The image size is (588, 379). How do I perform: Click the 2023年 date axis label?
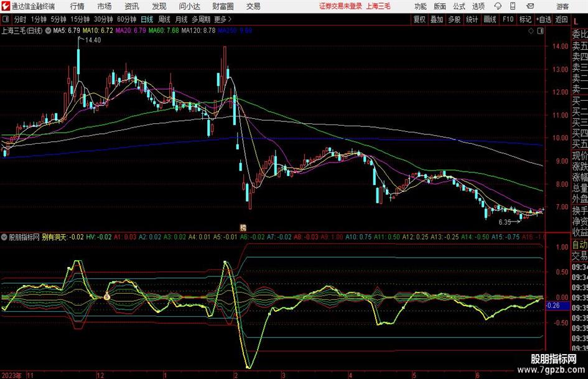(x=11, y=375)
